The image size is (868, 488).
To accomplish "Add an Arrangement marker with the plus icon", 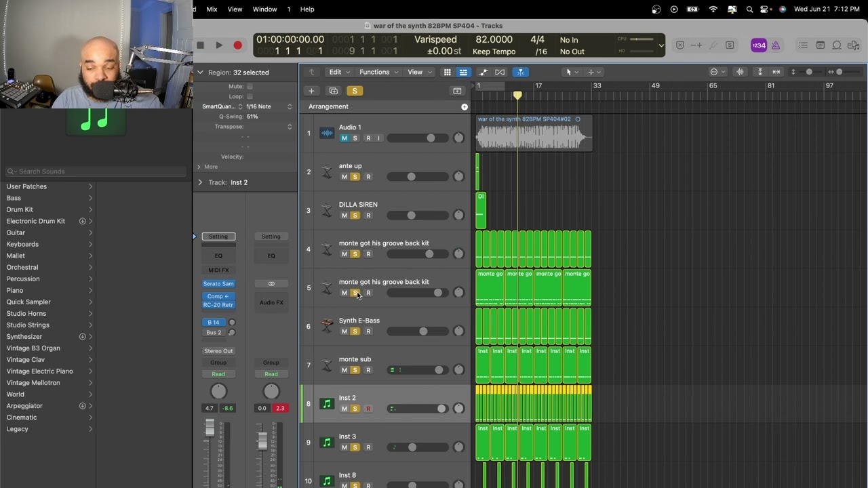I will point(465,106).
